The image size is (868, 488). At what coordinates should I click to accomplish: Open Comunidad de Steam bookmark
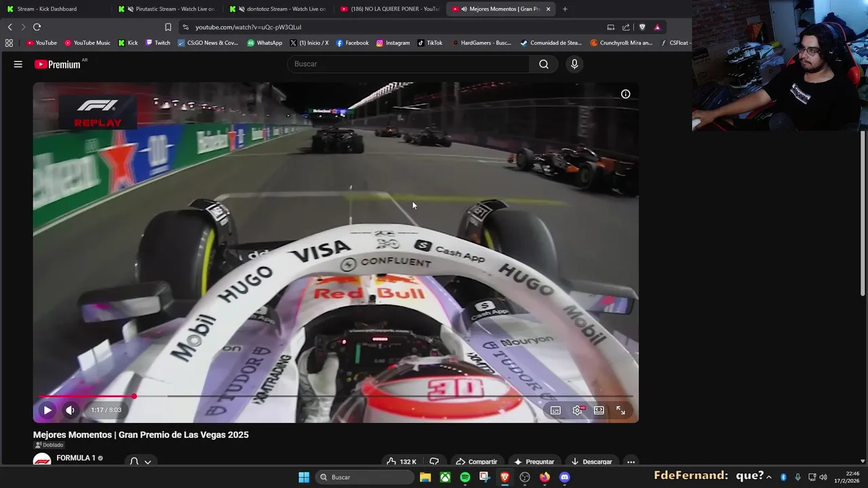pos(551,43)
